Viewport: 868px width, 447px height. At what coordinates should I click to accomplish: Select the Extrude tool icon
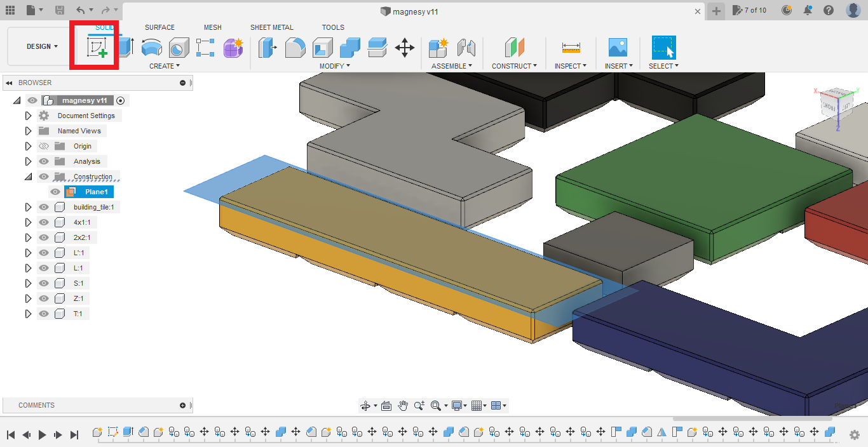(126, 48)
